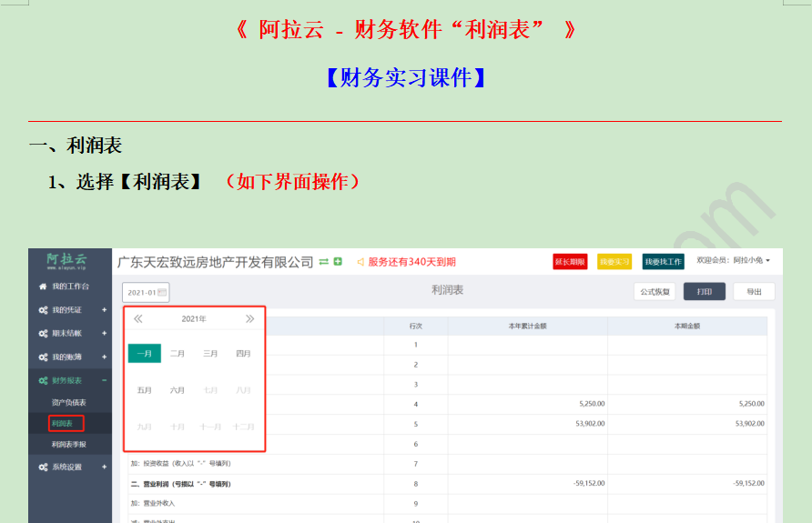
Task: Open the 欢迎会员 阿拉小兔 dropdown
Action: [734, 260]
